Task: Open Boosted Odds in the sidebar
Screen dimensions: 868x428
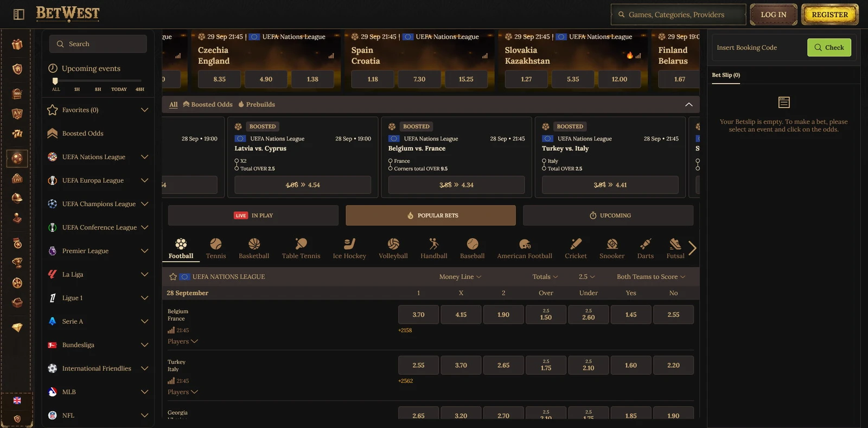Action: (82, 133)
